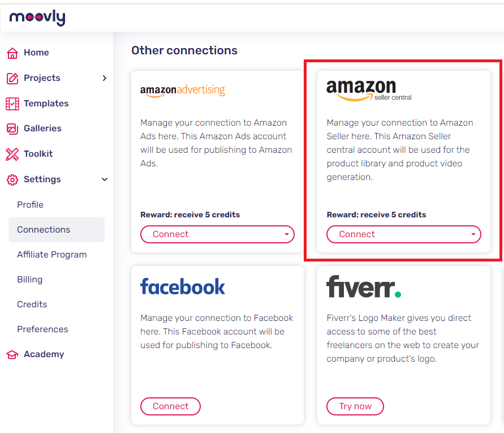Click the Toolkit ruler-and-pencil icon
This screenshot has height=433, width=504.
point(12,154)
